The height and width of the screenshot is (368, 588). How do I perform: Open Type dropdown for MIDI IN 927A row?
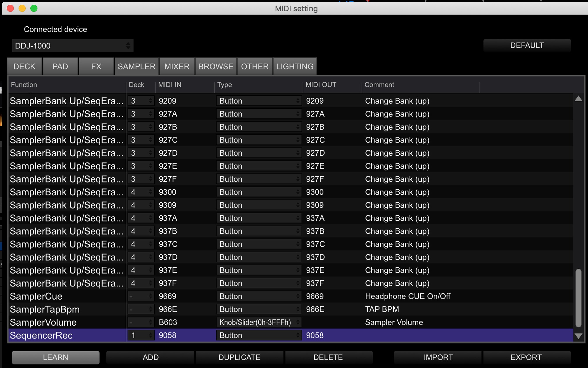[258, 114]
